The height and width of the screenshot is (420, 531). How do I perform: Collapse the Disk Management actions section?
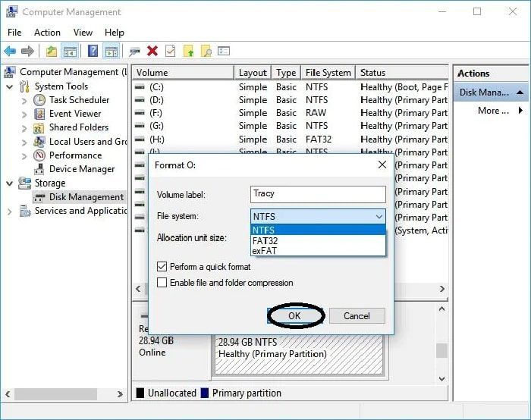click(520, 92)
